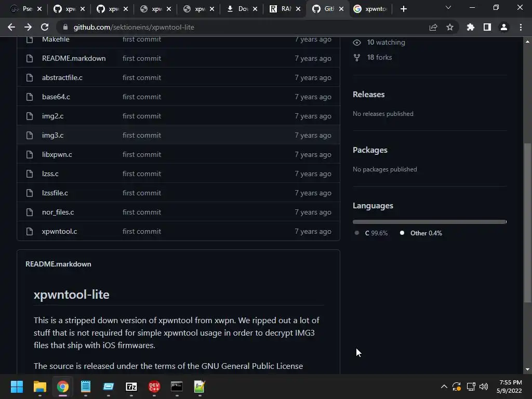Go forward in browser history
Viewport: 532px width, 399px height.
click(x=28, y=27)
